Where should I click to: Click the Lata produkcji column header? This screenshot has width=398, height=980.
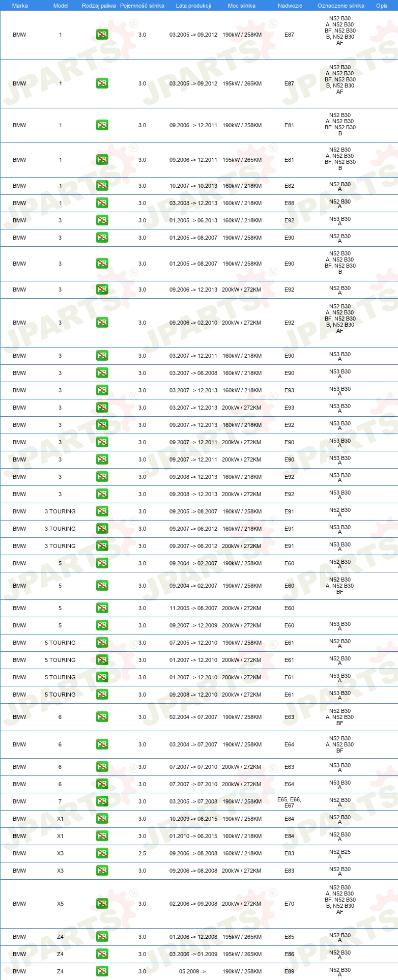[x=193, y=6]
